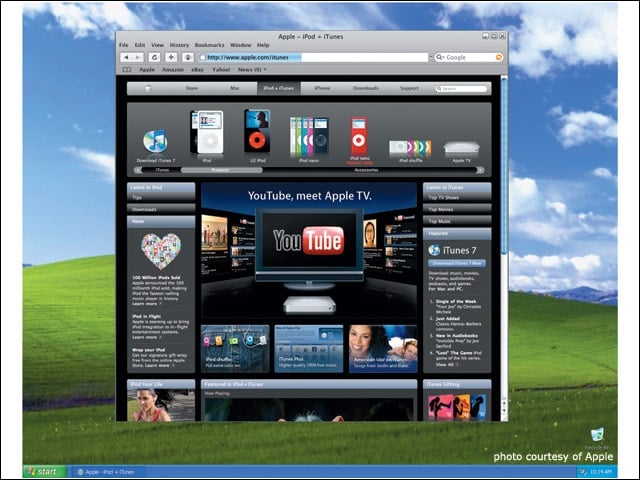The height and width of the screenshot is (480, 640).
Task: Select the iPod shuffle product image
Action: pos(410,147)
